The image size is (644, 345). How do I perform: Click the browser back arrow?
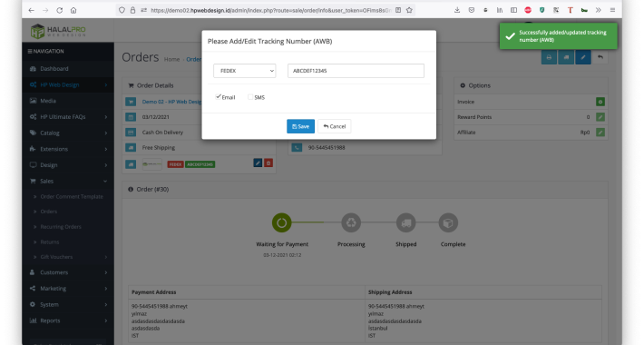[x=31, y=10]
